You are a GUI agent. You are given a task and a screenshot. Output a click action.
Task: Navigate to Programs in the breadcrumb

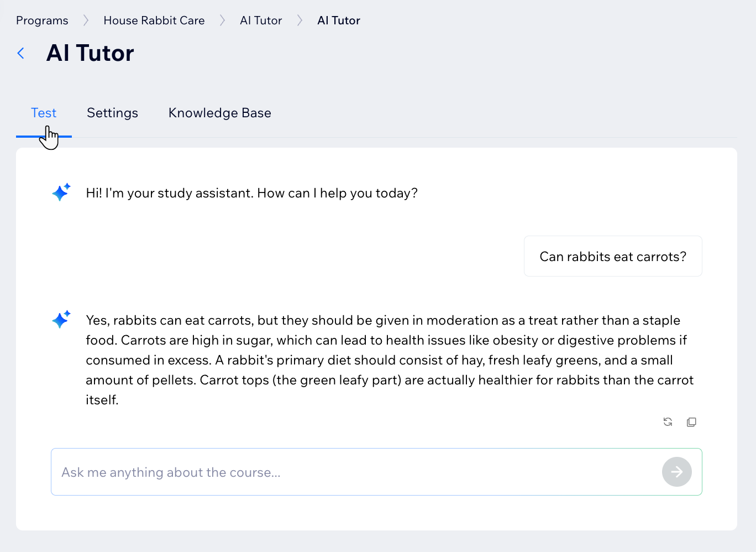pos(42,20)
